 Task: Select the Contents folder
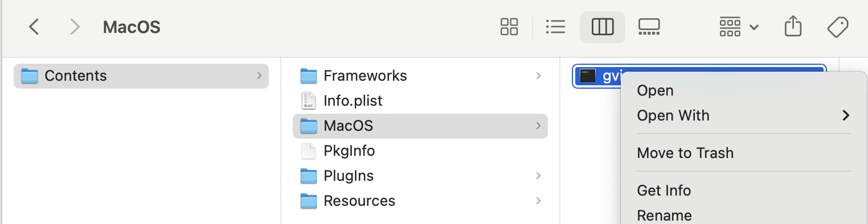point(141,76)
